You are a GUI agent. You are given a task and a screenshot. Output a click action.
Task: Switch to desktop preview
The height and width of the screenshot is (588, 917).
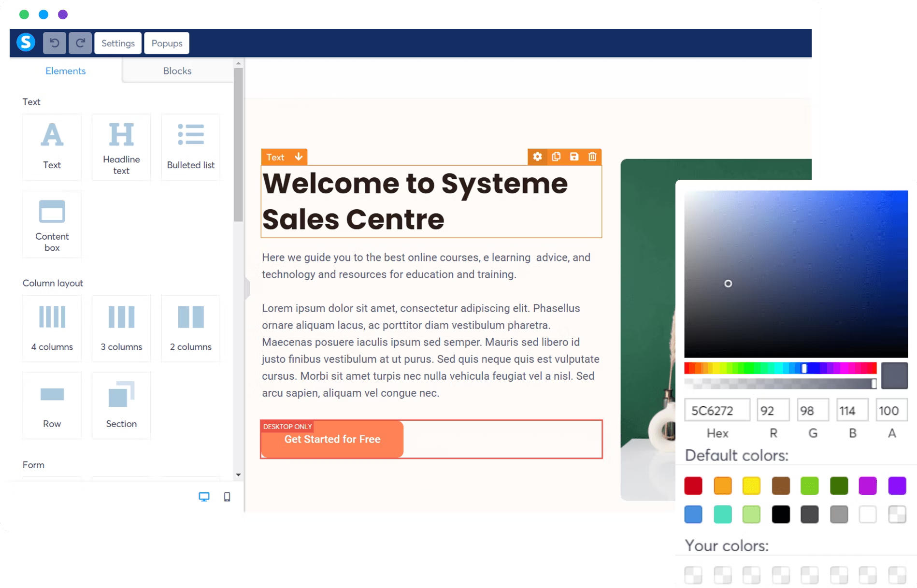coord(204,497)
